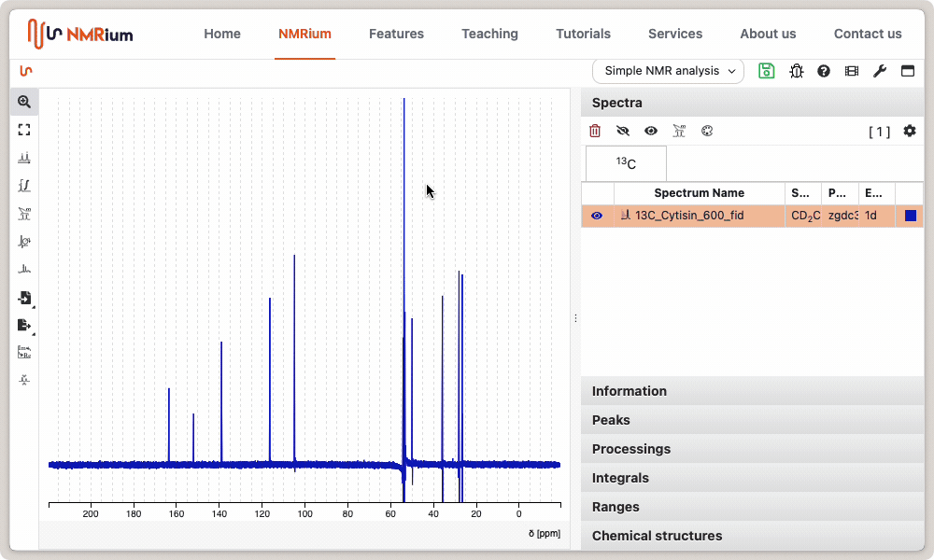Image resolution: width=934 pixels, height=560 pixels.
Task: Click the blue color swatch of spectrum
Action: [x=911, y=216]
